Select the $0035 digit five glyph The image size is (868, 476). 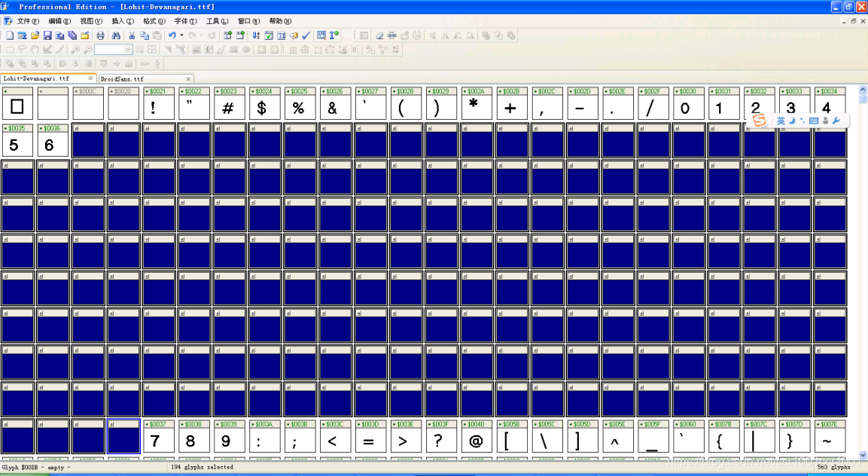(18, 140)
